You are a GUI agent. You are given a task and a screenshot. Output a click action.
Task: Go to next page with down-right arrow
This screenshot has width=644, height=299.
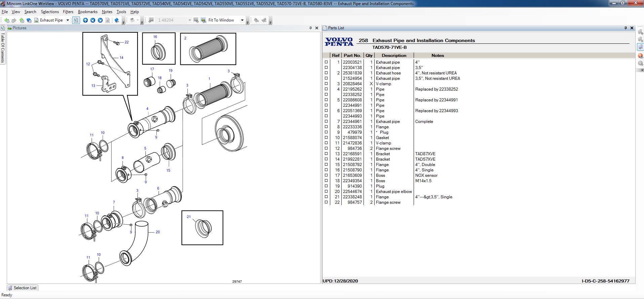point(100,20)
